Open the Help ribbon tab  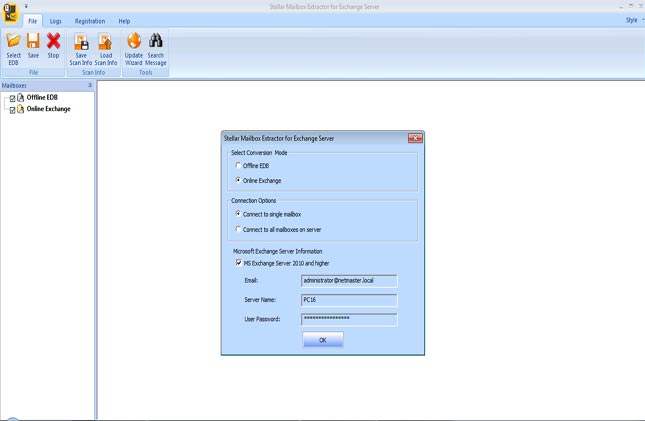[124, 21]
